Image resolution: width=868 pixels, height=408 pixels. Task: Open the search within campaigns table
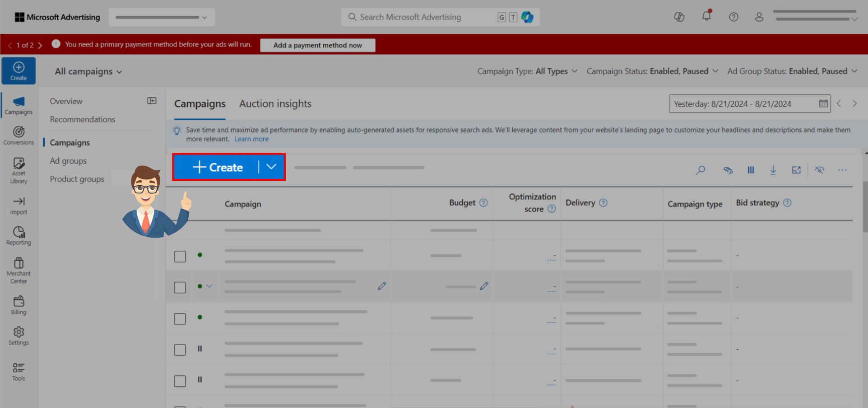pyautogui.click(x=701, y=170)
